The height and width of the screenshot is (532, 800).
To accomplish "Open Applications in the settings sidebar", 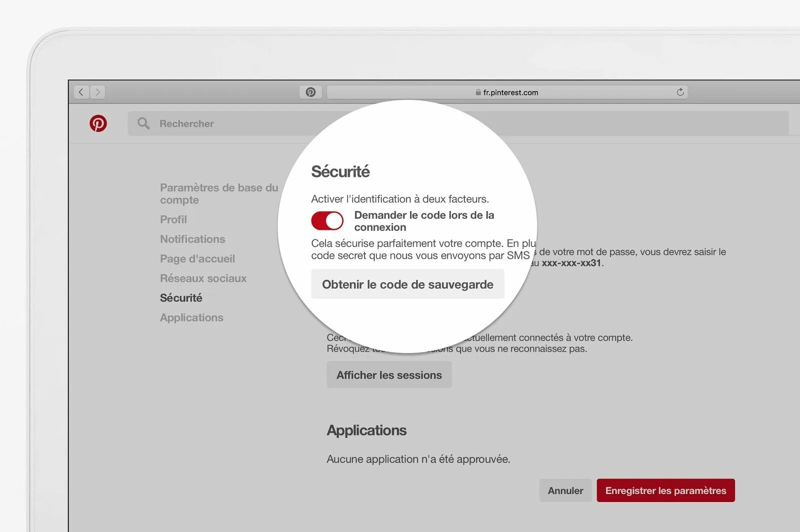I will [191, 317].
